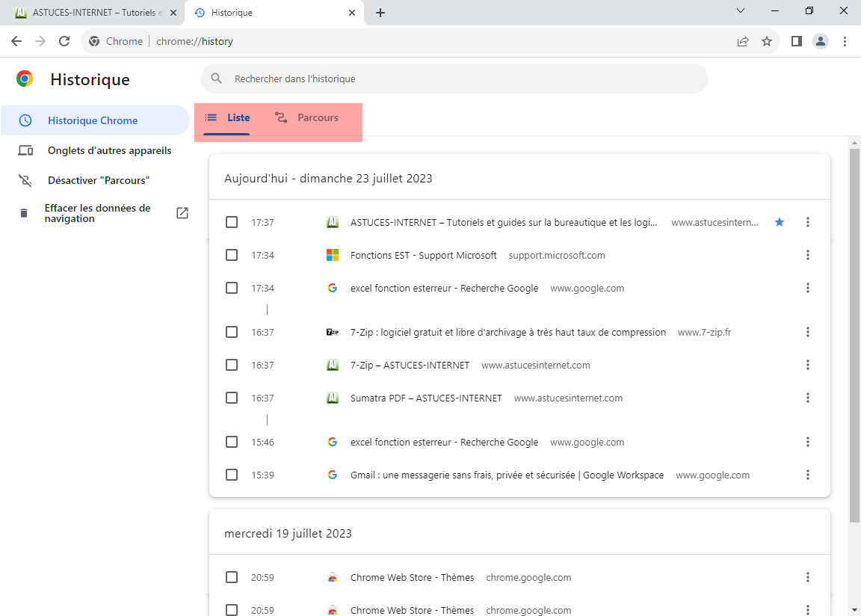Viewport: 861px width, 616px height.
Task: Open first 20:59 Chrome Web Store - Thèmes link
Action: click(412, 578)
